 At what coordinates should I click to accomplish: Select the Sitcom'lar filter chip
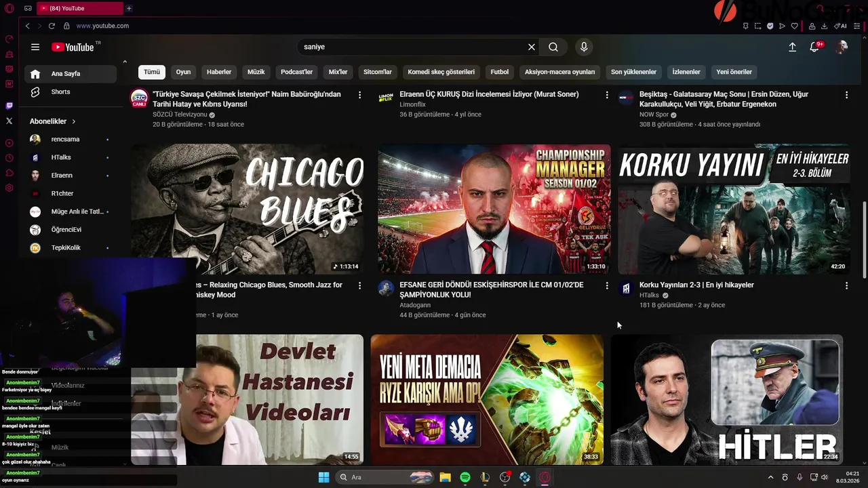coord(378,72)
